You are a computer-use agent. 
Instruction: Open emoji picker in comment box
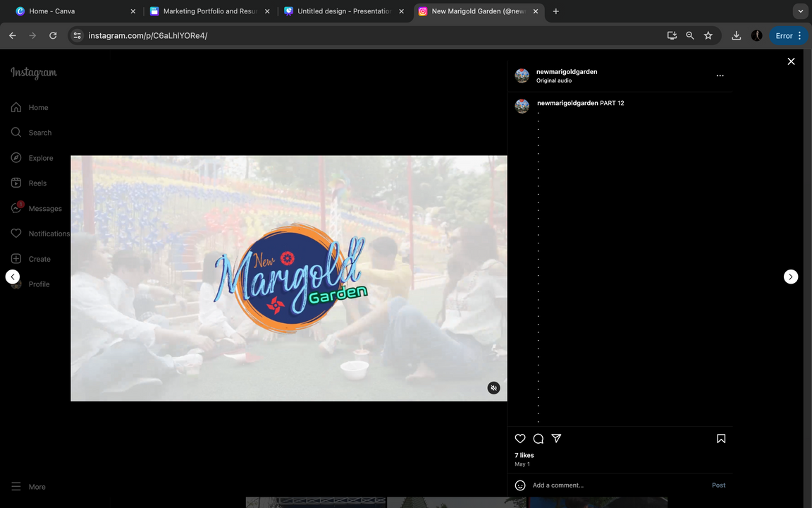tap(520, 485)
